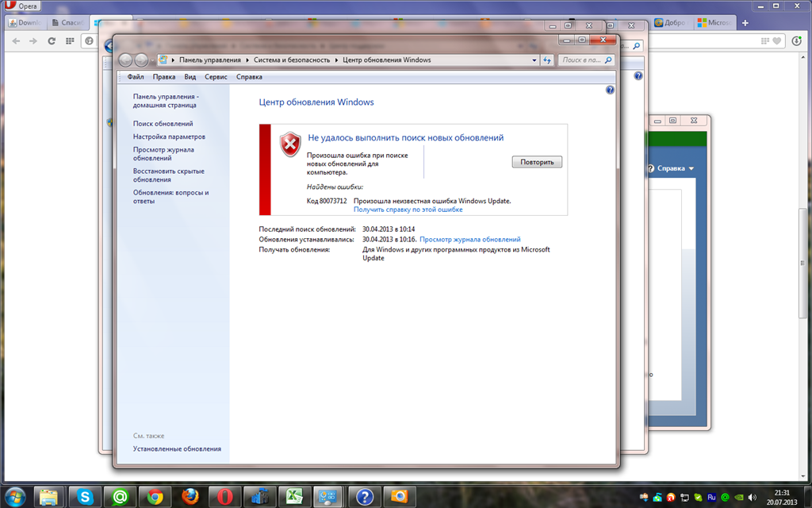Image resolution: width=812 pixels, height=508 pixels.
Task: Reload page in Opera browser
Action: coord(52,41)
